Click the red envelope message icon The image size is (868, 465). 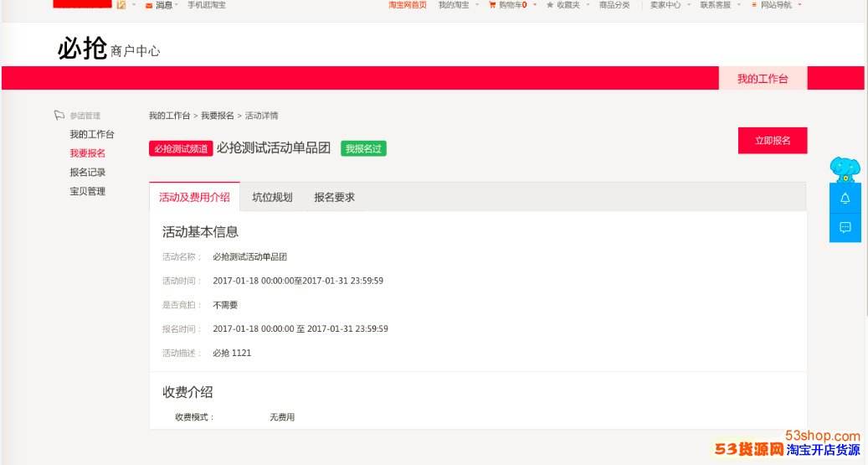(149, 6)
